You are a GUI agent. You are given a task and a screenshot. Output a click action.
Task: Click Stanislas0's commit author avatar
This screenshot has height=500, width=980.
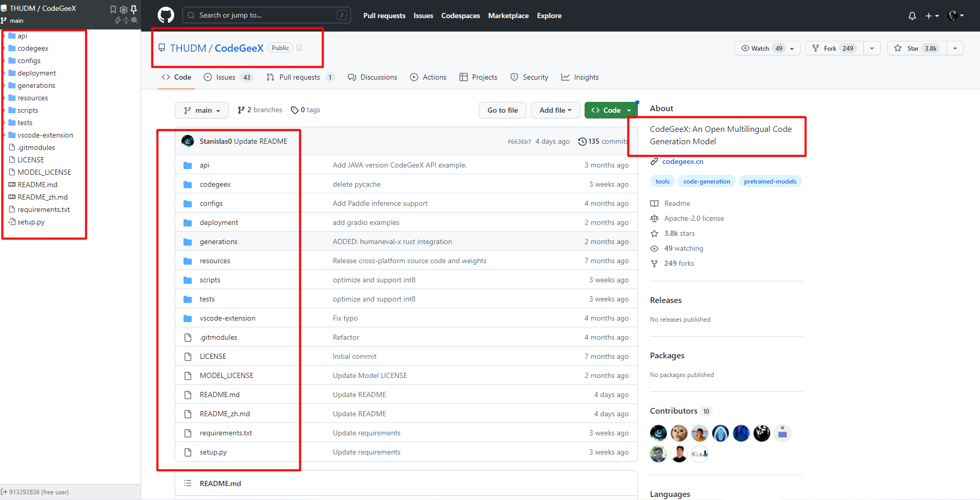point(188,141)
